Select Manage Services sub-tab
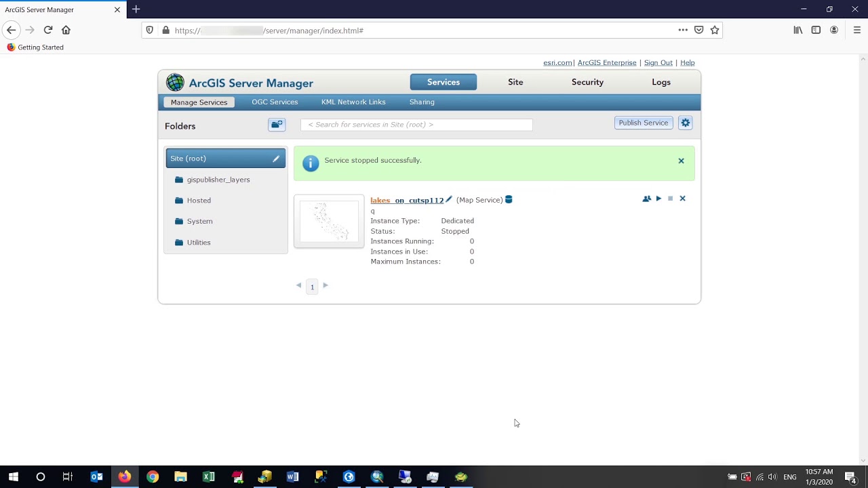This screenshot has width=868, height=488. [199, 102]
